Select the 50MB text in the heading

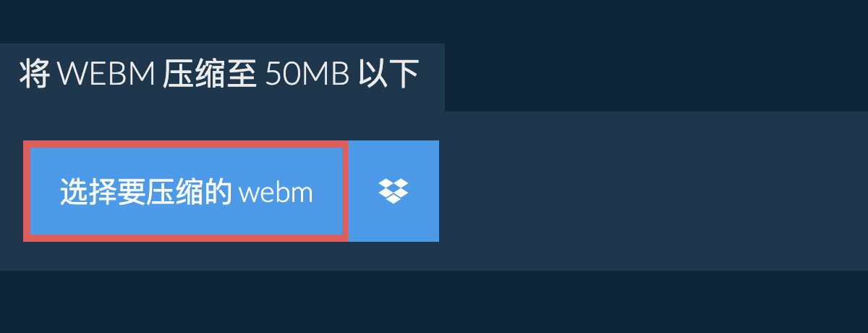pos(307,74)
